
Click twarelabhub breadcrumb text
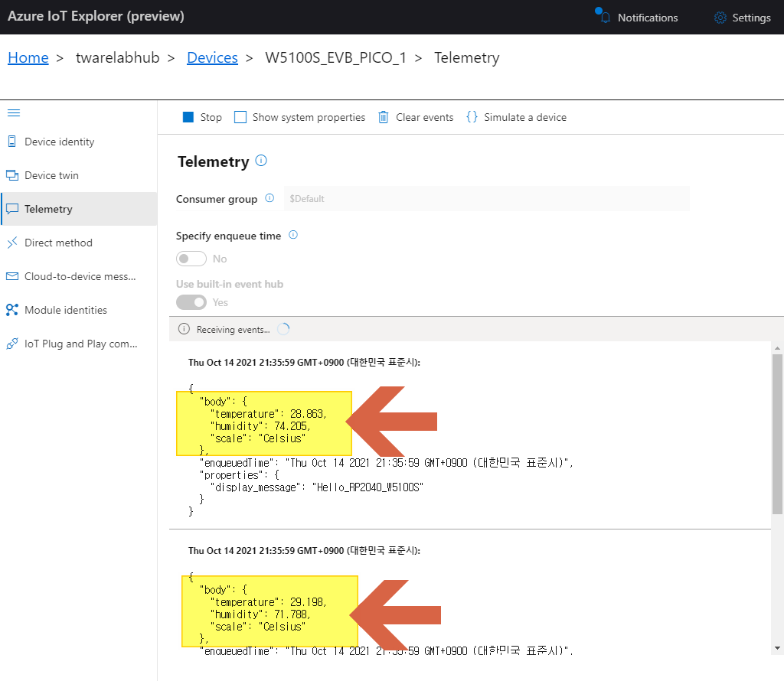117,58
